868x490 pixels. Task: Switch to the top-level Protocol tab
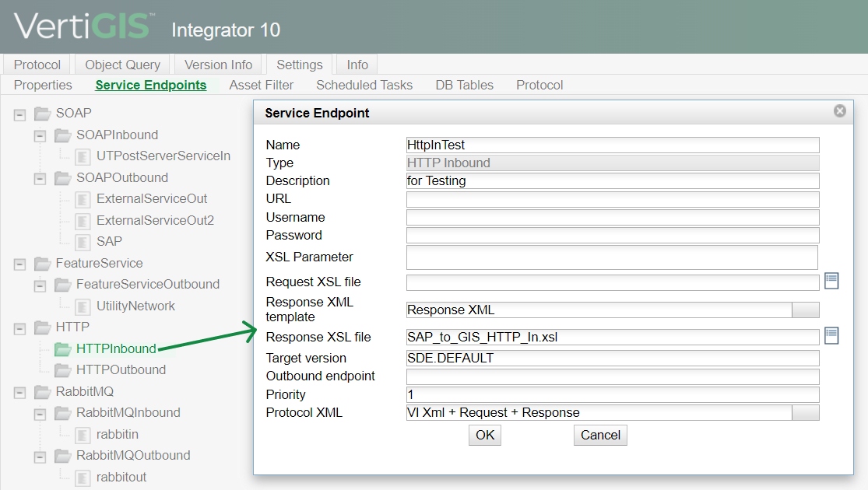click(37, 65)
